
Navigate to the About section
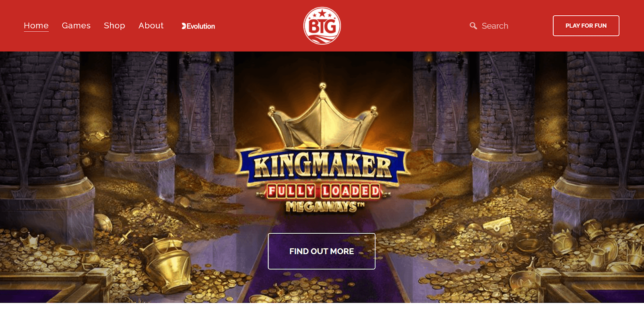[x=151, y=26]
